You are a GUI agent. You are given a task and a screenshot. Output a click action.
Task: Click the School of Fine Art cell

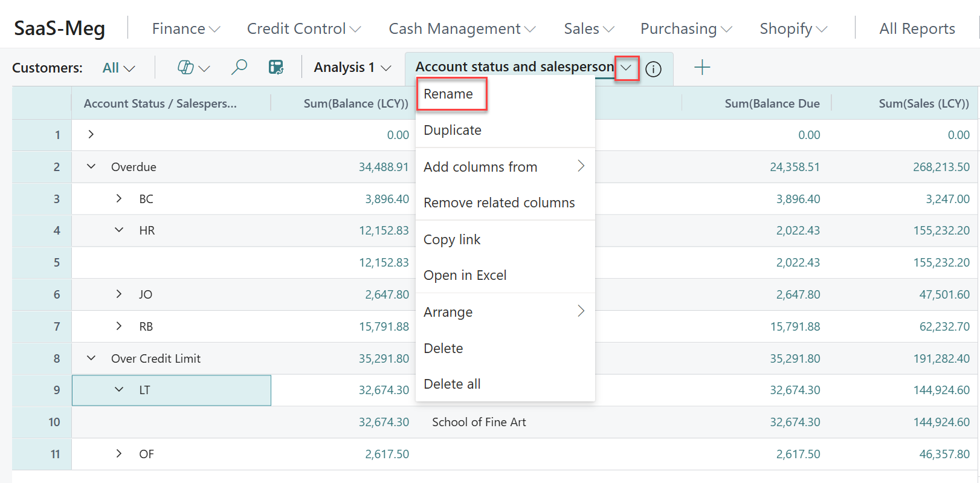(x=479, y=422)
